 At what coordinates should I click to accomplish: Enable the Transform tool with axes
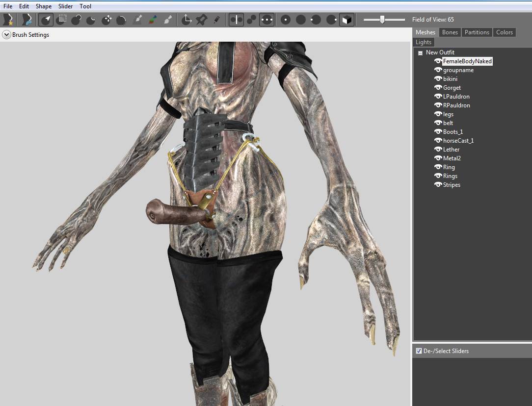(x=186, y=20)
